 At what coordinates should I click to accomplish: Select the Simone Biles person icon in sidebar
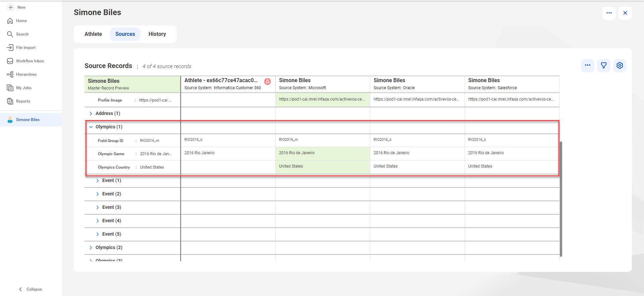10,120
